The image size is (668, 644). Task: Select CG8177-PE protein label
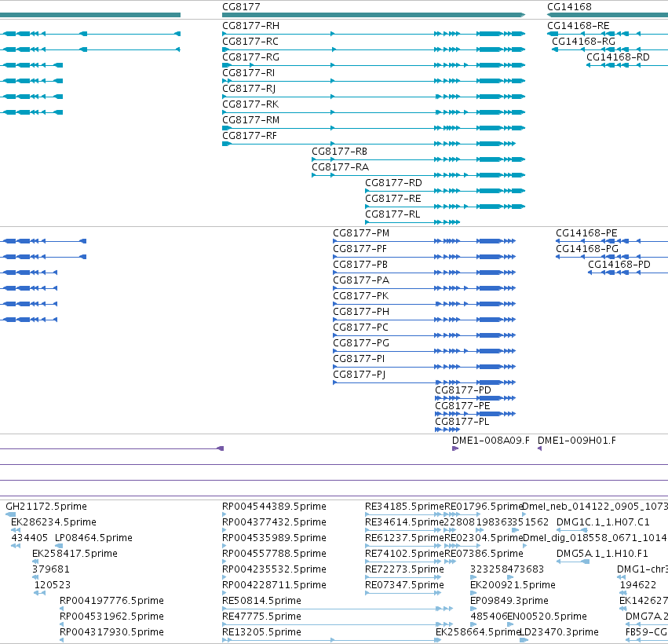tap(462, 406)
